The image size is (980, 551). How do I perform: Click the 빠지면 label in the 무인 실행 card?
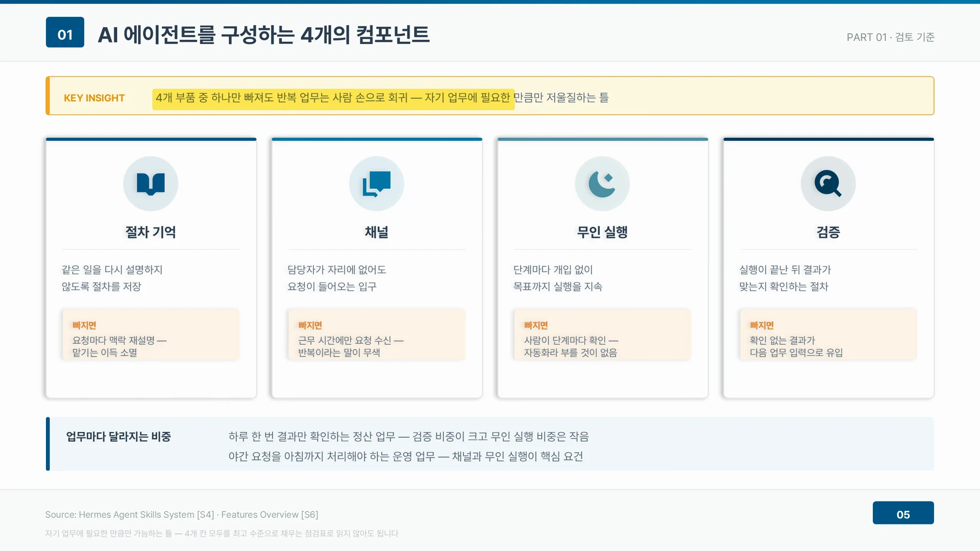coord(536,325)
